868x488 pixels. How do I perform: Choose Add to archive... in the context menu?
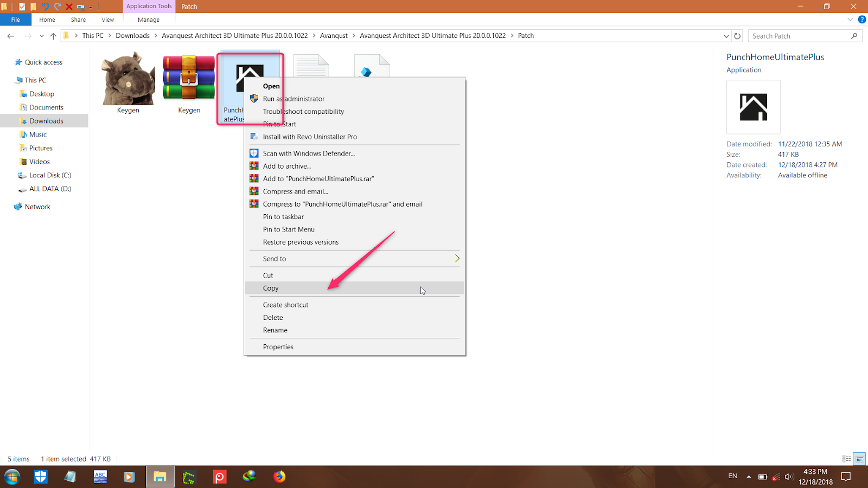[x=355, y=166]
